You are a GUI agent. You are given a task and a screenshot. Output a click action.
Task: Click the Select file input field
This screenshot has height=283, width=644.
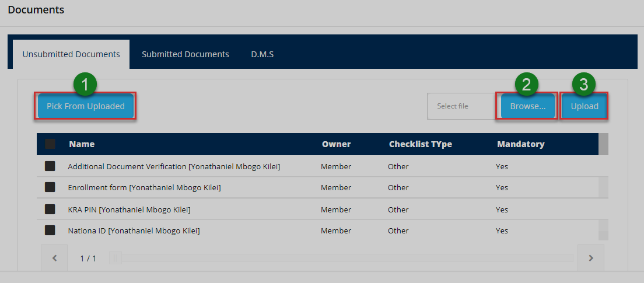click(x=461, y=106)
